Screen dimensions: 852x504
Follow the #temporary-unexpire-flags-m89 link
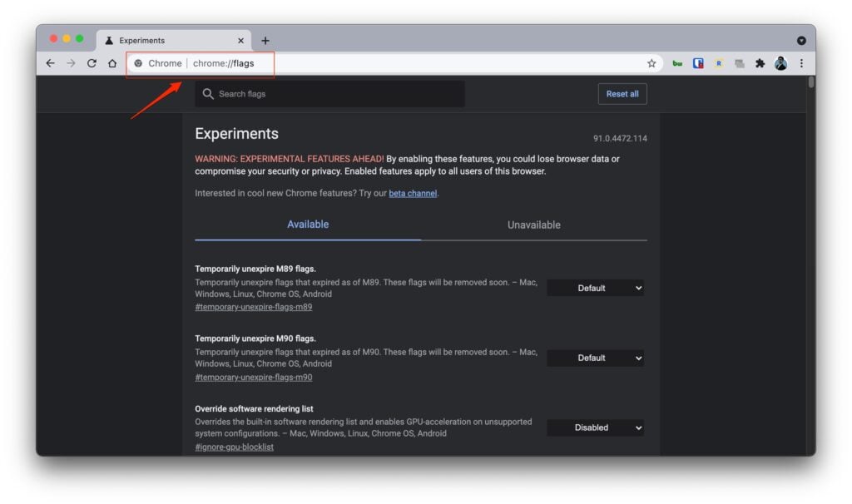[x=253, y=307]
